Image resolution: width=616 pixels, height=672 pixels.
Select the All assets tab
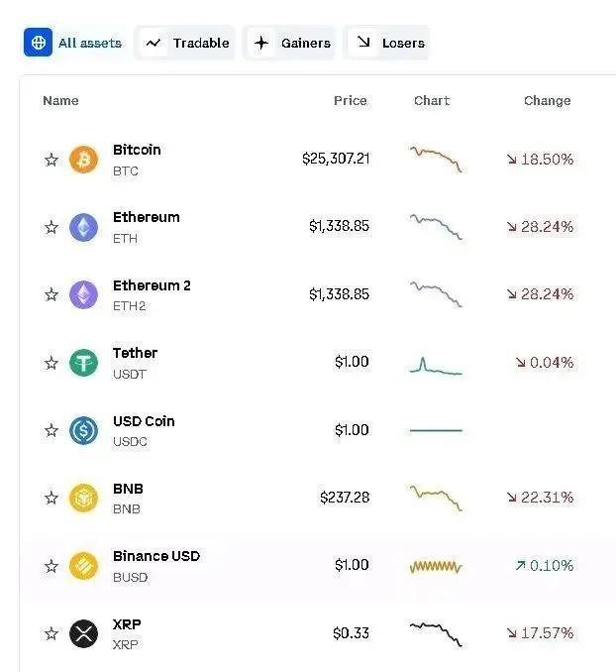click(x=76, y=43)
